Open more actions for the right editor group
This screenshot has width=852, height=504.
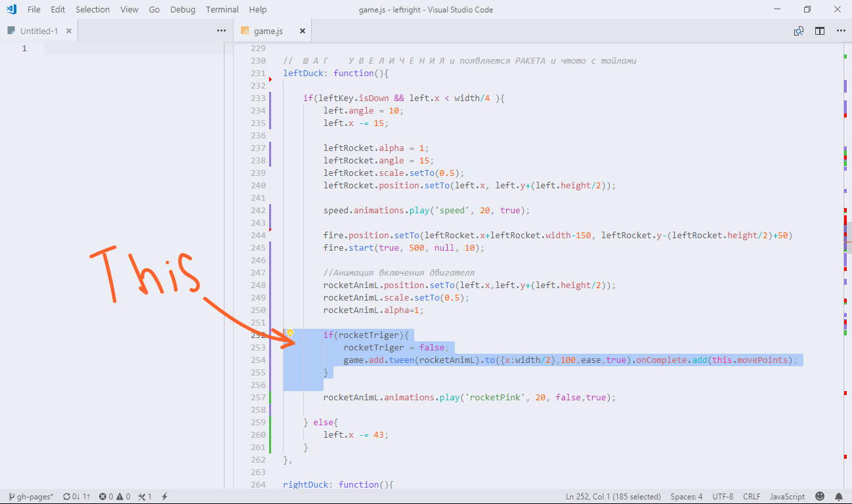point(841,31)
